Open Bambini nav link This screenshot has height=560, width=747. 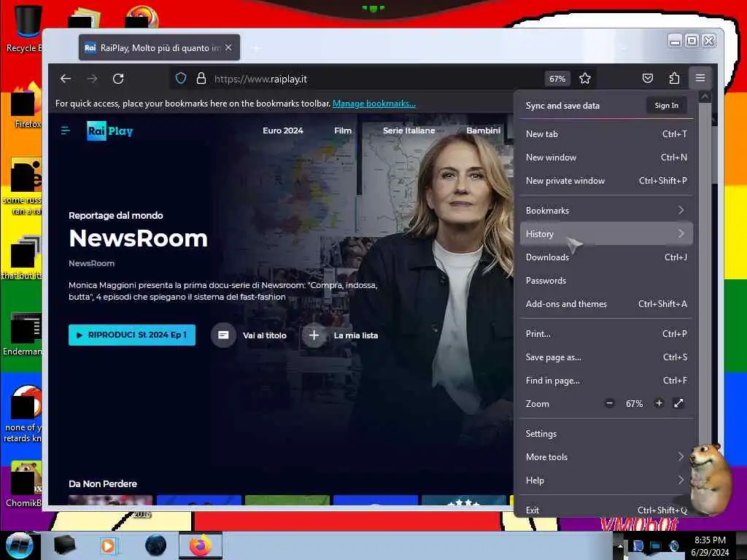pyautogui.click(x=483, y=131)
